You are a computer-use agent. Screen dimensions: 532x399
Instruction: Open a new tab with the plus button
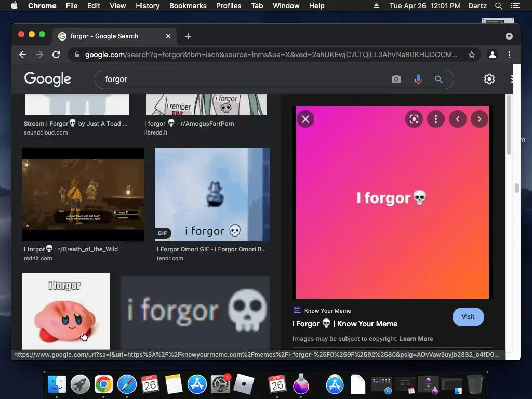[188, 36]
